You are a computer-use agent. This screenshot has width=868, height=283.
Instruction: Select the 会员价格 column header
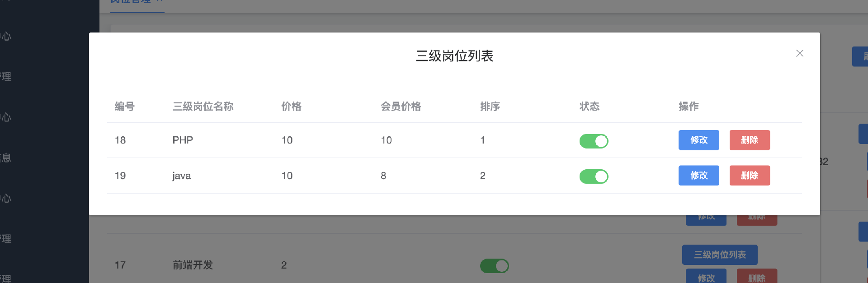click(401, 107)
